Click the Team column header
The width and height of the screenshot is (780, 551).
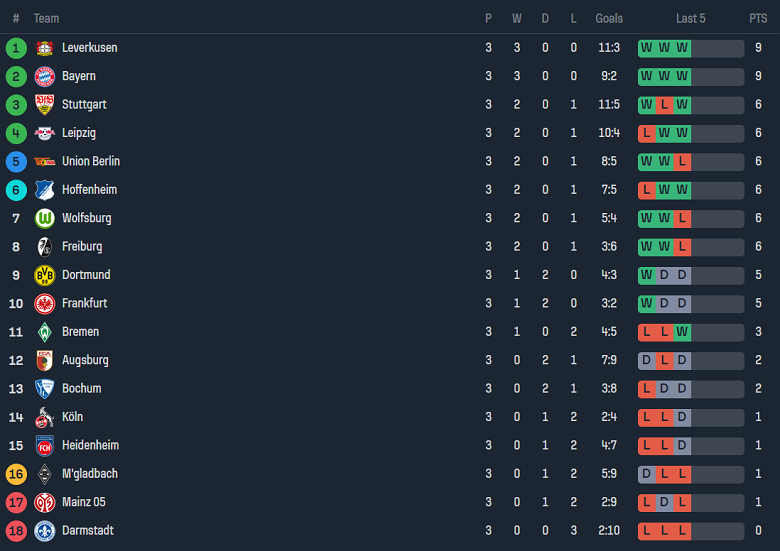point(46,18)
